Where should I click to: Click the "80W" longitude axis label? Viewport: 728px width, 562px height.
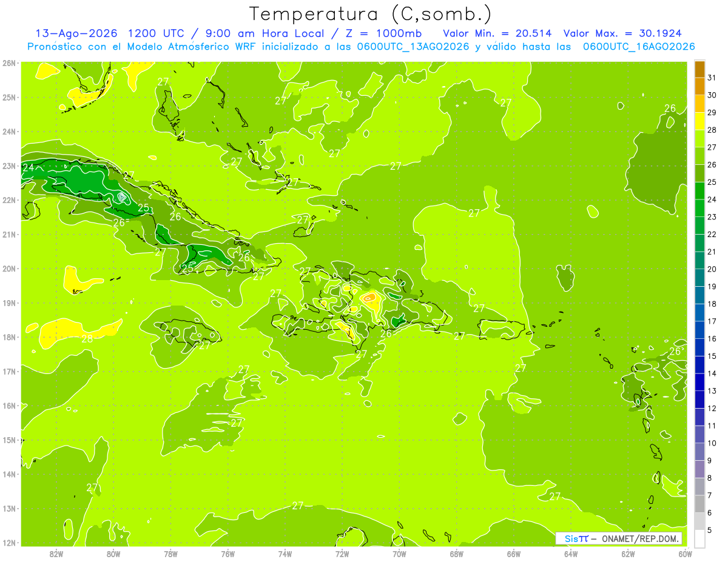click(x=113, y=554)
